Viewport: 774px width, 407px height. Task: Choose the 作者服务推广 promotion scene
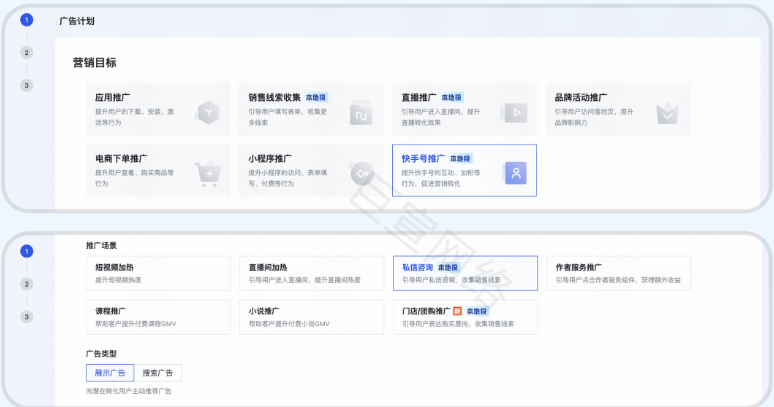point(619,273)
